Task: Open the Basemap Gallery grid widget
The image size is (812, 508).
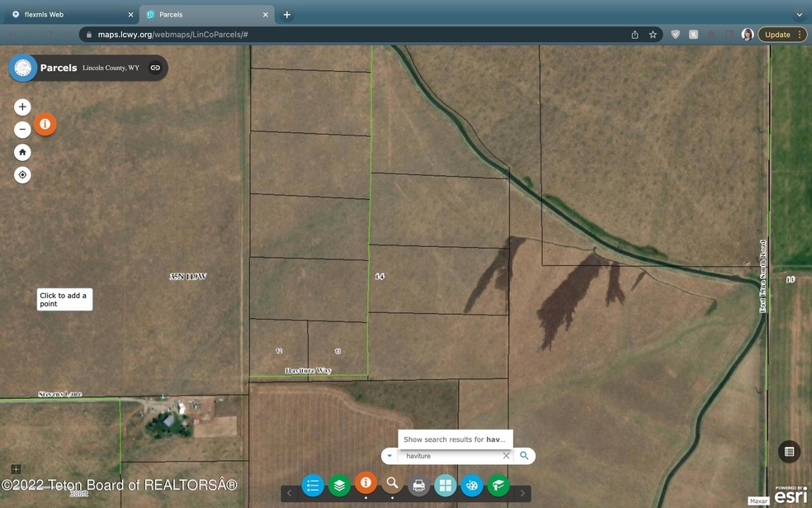Action: click(445, 486)
